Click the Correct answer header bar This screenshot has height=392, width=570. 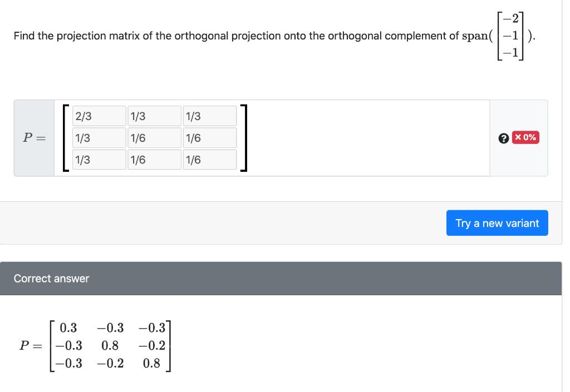pos(285,278)
